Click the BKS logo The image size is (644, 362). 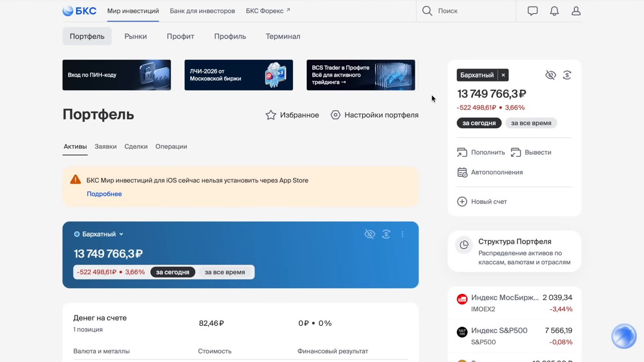(79, 11)
